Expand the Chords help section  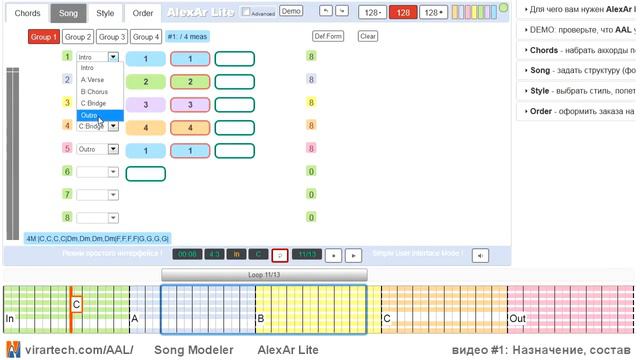click(x=576, y=50)
